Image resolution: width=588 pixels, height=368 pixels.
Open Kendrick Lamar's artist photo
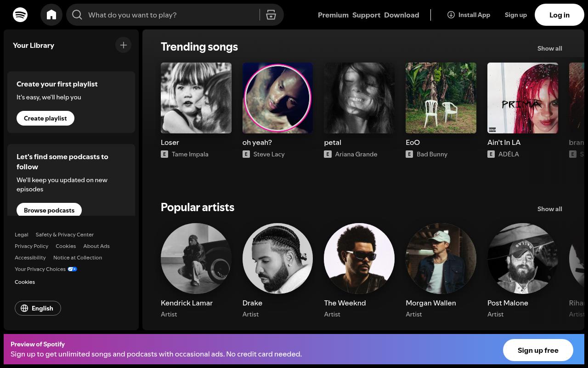196,259
